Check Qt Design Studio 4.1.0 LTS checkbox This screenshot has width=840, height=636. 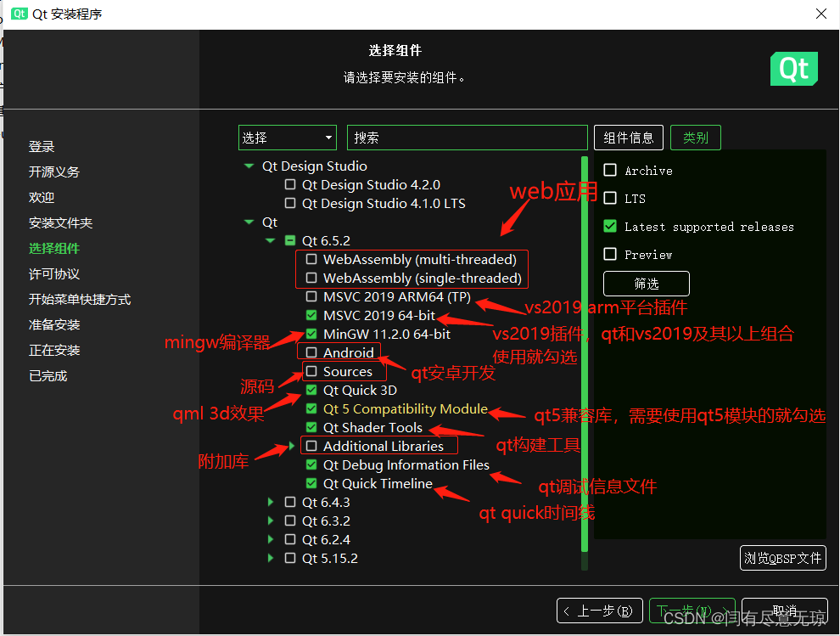coord(290,203)
